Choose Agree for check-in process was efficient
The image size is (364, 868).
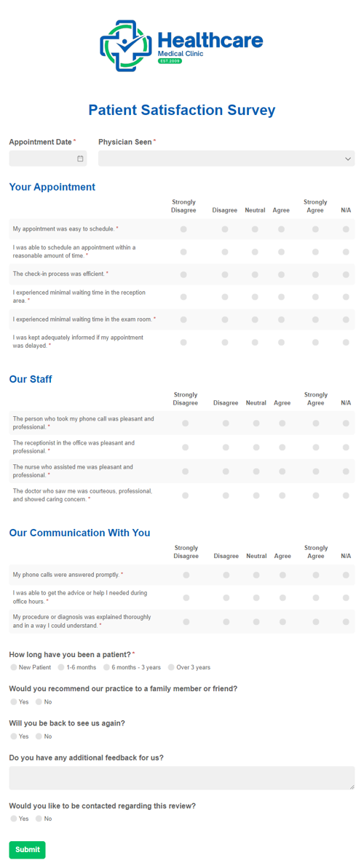pos(282,274)
